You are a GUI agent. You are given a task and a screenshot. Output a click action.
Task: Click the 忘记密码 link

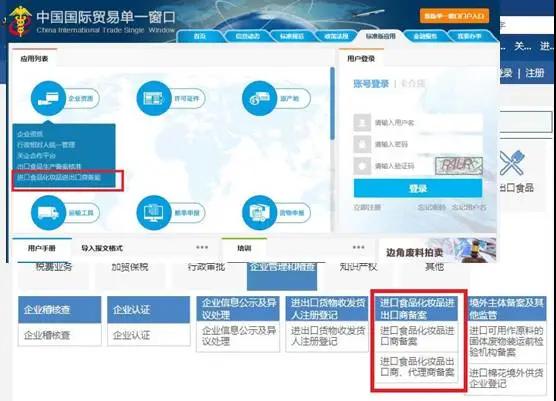432,207
